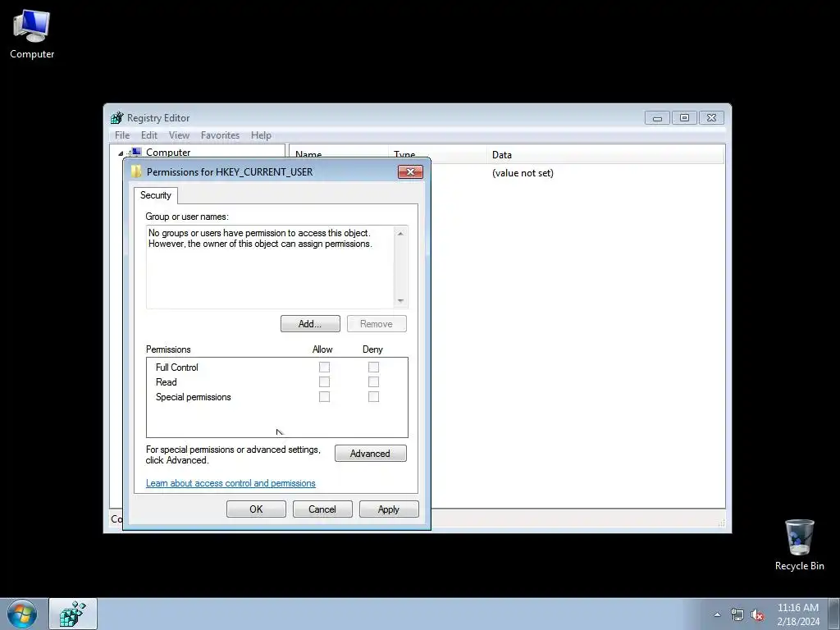The height and width of the screenshot is (630, 840).
Task: Open the File menu in Registry Editor
Action: point(122,135)
